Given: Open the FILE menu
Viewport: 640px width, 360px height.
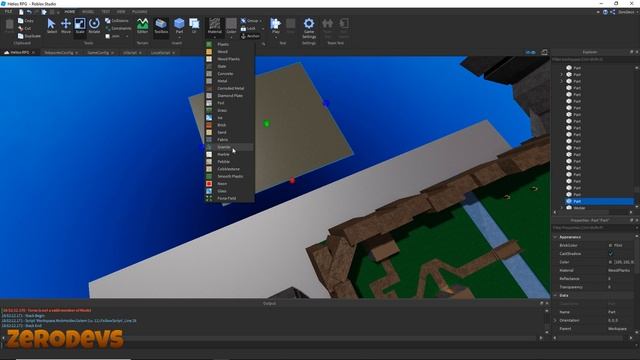Looking at the screenshot, I should [x=8, y=12].
